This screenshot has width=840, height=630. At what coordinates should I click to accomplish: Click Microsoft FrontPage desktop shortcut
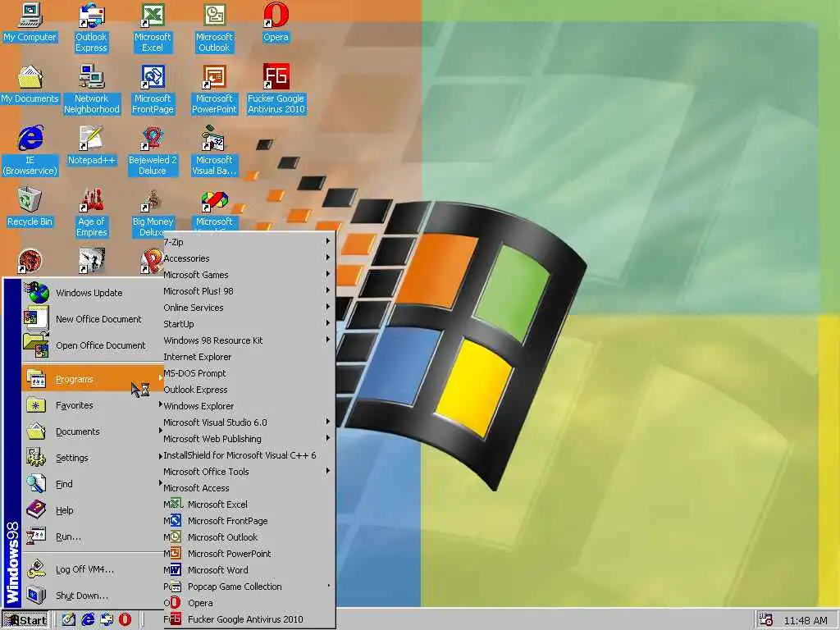click(153, 89)
